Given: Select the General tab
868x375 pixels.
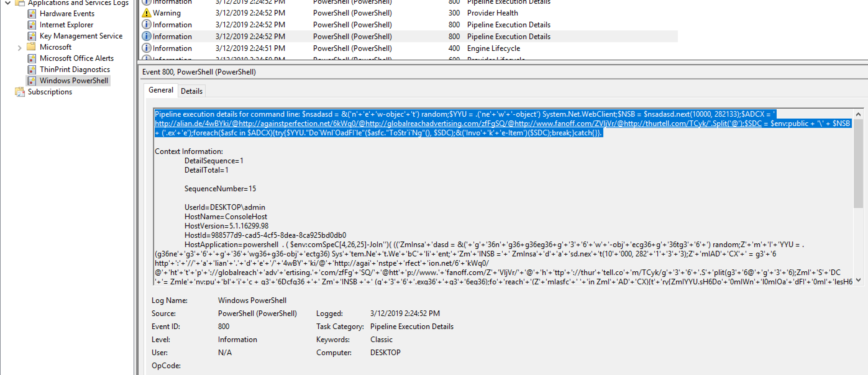Looking at the screenshot, I should point(161,90).
